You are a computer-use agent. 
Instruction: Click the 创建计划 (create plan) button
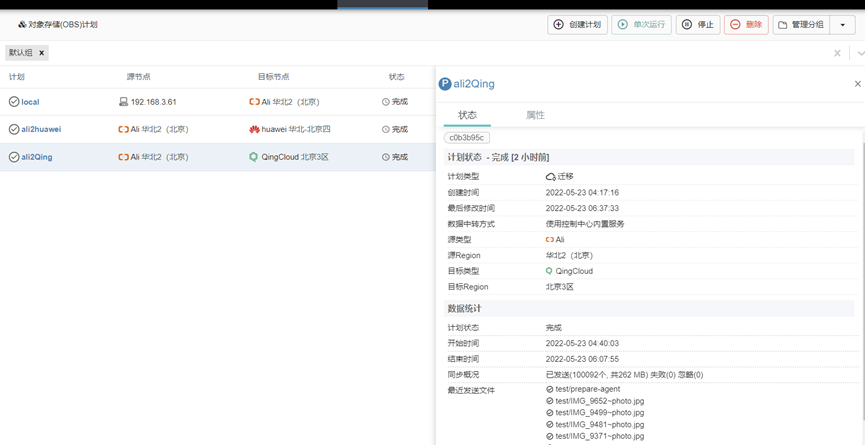pyautogui.click(x=577, y=24)
